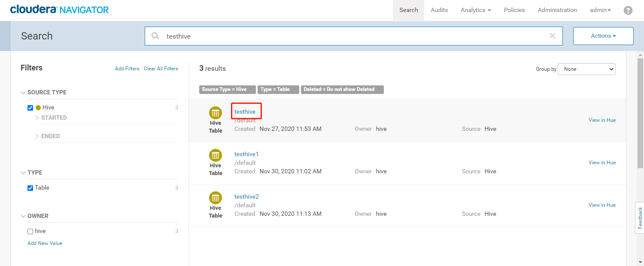The width and height of the screenshot is (644, 266).
Task: Click the Feedback side tab
Action: 640,218
